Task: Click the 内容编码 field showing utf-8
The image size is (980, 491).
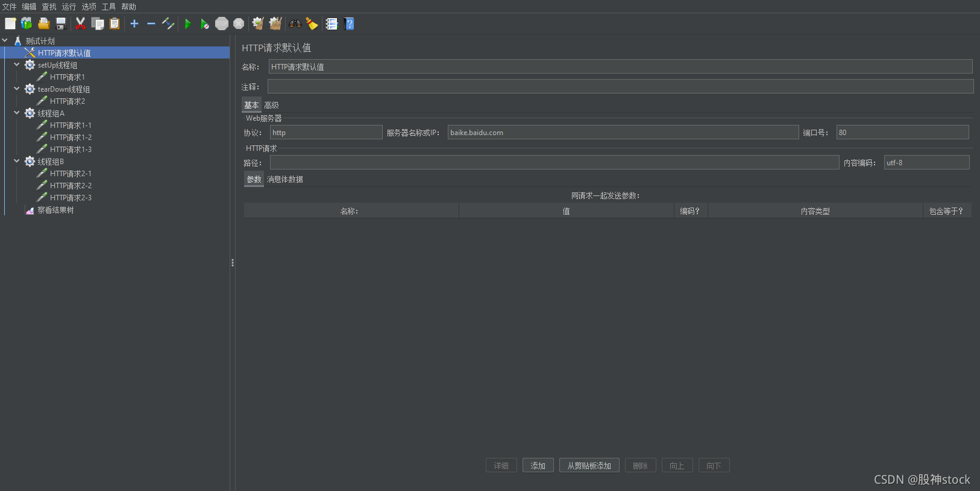Action: click(x=927, y=162)
